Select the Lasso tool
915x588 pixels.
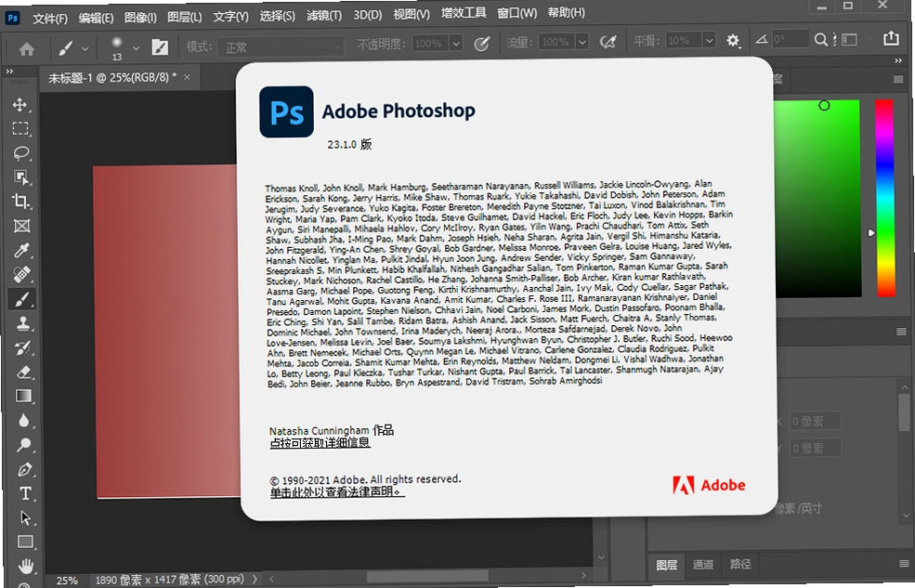coord(21,153)
